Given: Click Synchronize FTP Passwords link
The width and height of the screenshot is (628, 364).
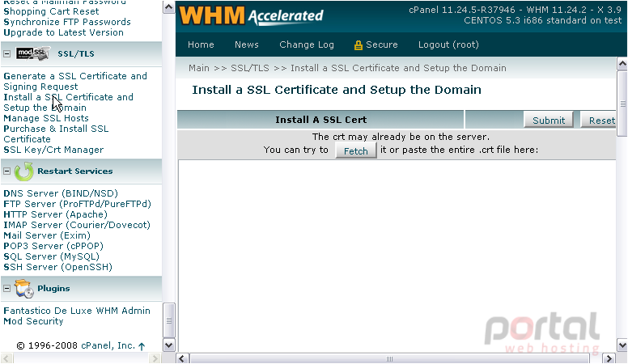Looking at the screenshot, I should (67, 22).
